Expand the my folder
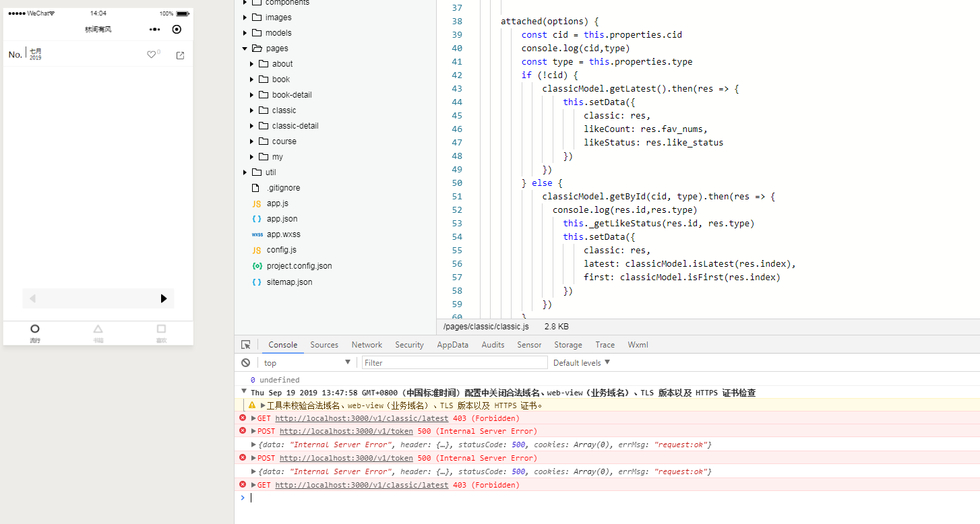 coord(252,157)
